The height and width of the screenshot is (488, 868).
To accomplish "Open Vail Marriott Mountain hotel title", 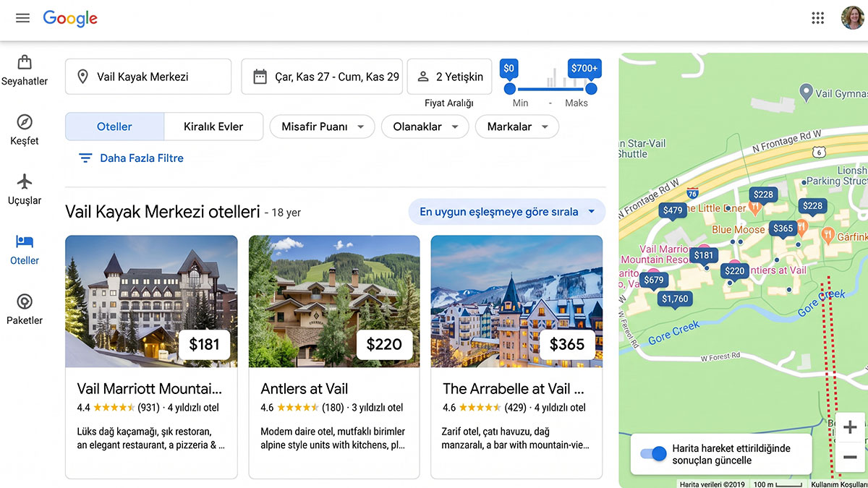I will click(x=150, y=388).
